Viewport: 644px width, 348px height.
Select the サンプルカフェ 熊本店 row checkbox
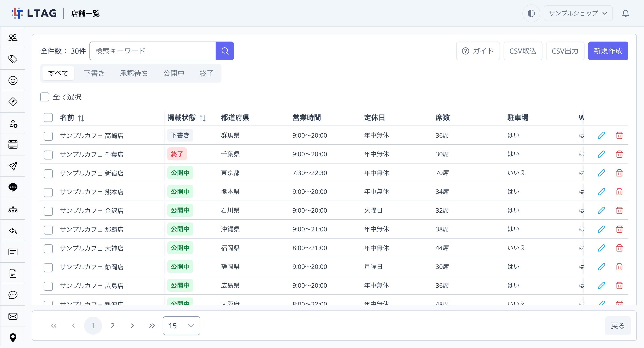click(x=48, y=192)
